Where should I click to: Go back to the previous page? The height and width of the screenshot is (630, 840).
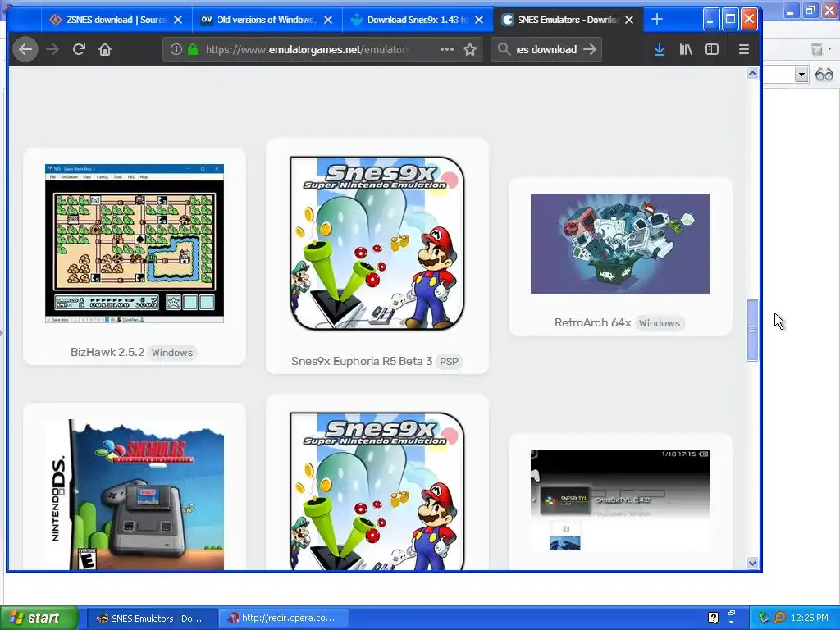click(x=25, y=50)
